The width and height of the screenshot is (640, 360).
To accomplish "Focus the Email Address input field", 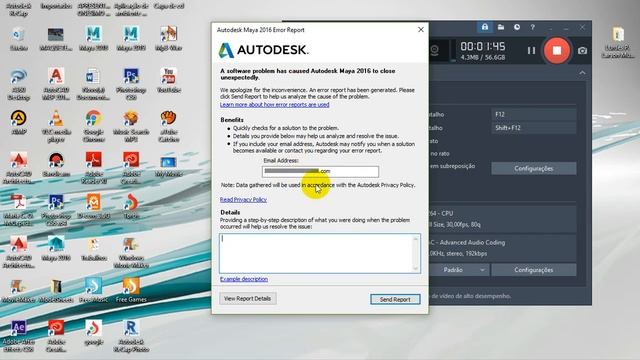I will click(x=320, y=171).
